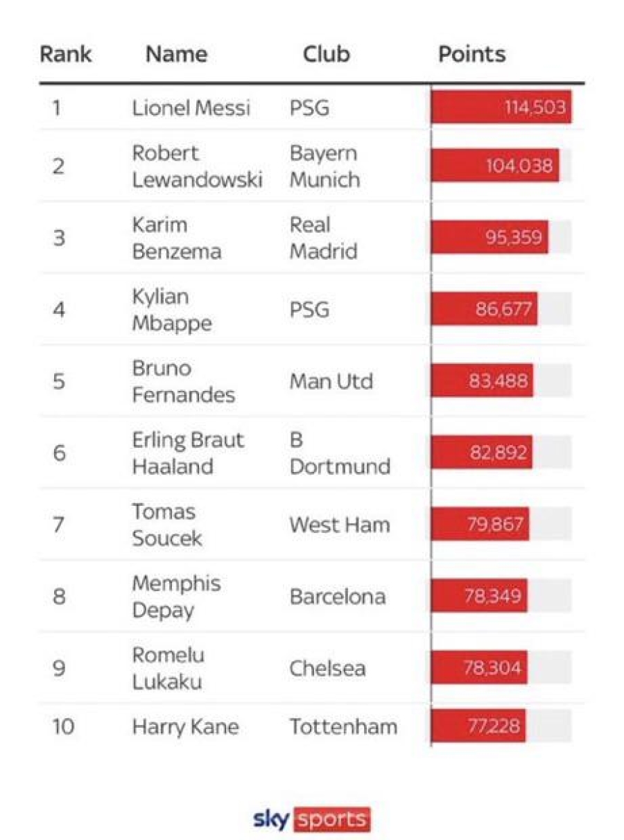
Task: Click the 114,503 points bar
Action: click(501, 107)
